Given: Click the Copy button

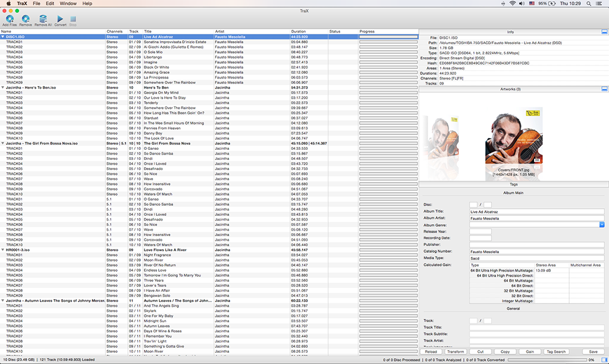Looking at the screenshot, I should pos(506,352).
